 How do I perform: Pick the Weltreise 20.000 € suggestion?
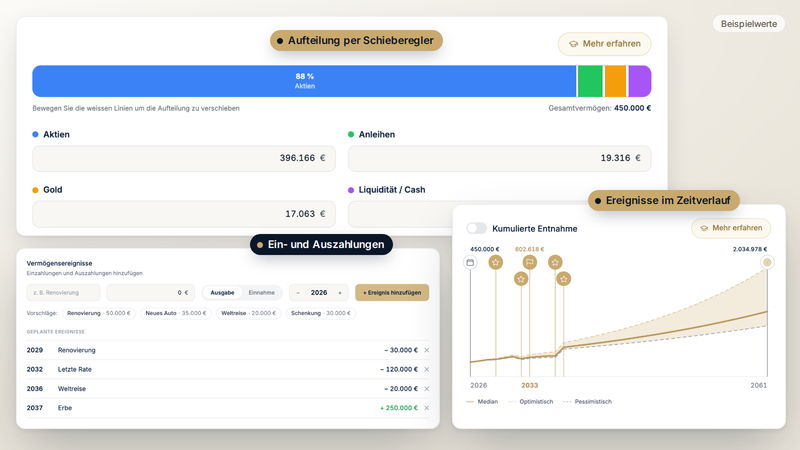tap(248, 313)
